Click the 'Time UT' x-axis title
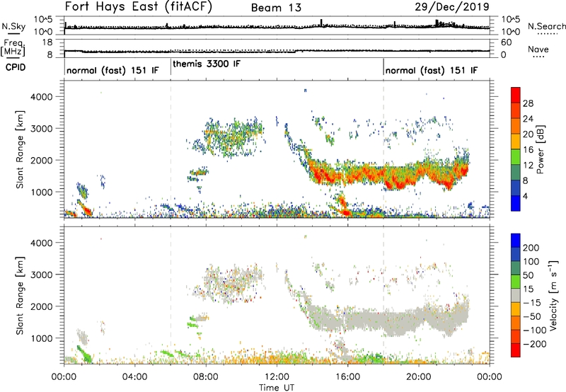566x392 pixels. [x=277, y=388]
